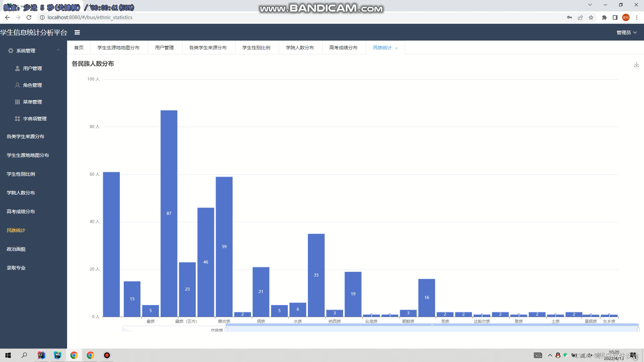Viewport: 644px width, 362px height.
Task: Switch to the 首页 tab
Action: point(79,48)
